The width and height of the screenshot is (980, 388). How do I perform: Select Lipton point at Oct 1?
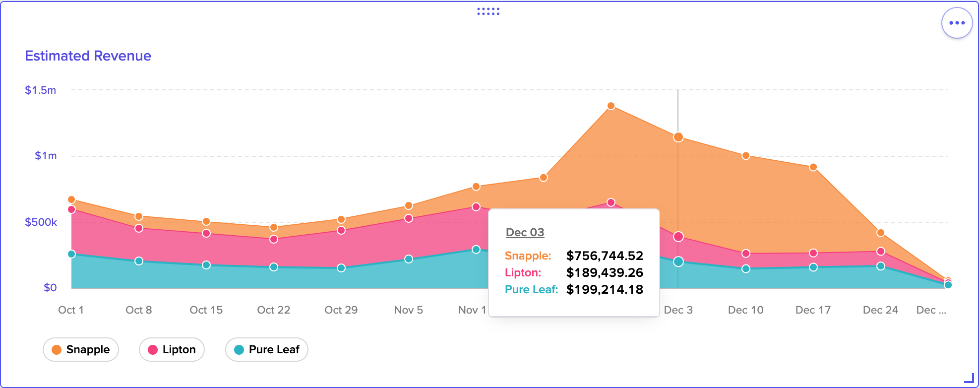(x=71, y=209)
